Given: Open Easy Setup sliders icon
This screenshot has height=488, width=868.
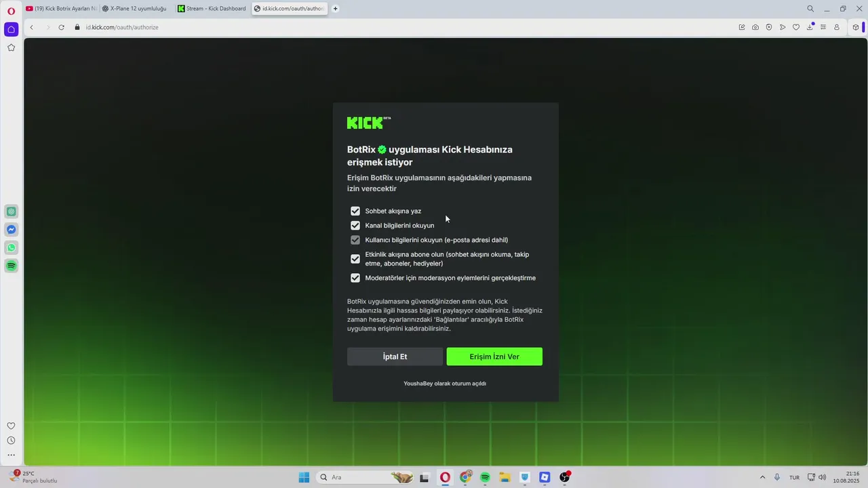Looking at the screenshot, I should click(x=823, y=27).
